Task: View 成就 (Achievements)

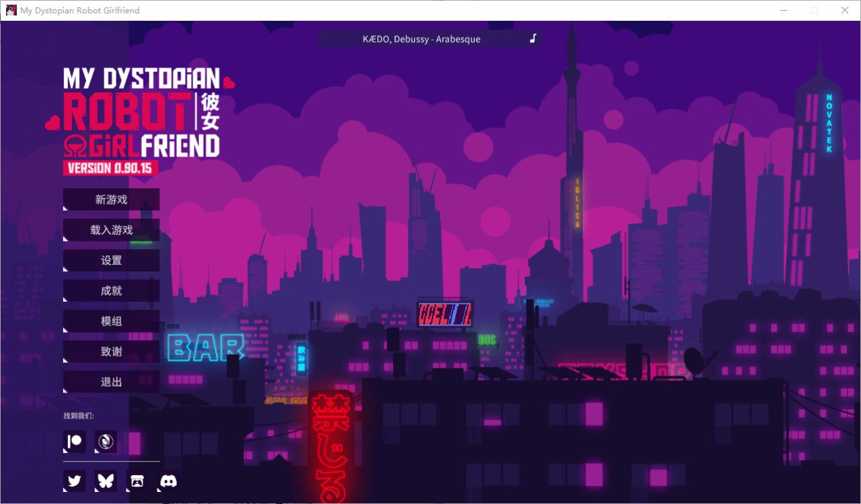Action: coord(110,290)
